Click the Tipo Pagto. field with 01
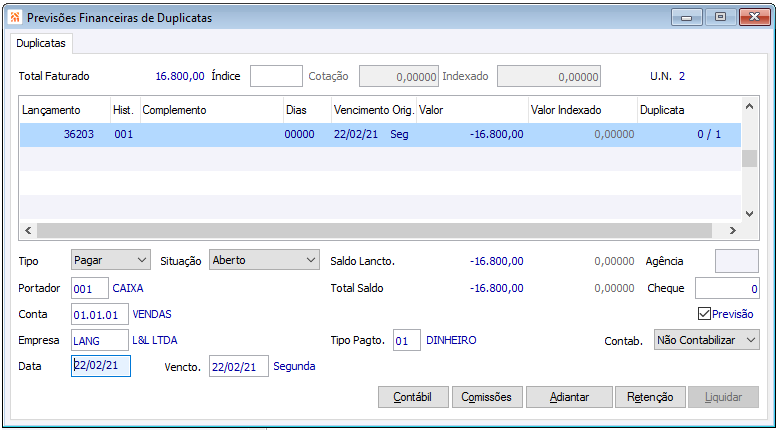The height and width of the screenshot is (430, 777). [406, 340]
